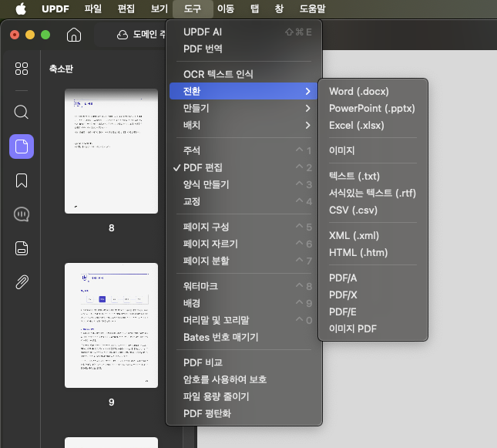Open 워터마크 tool

pyautogui.click(x=243, y=286)
